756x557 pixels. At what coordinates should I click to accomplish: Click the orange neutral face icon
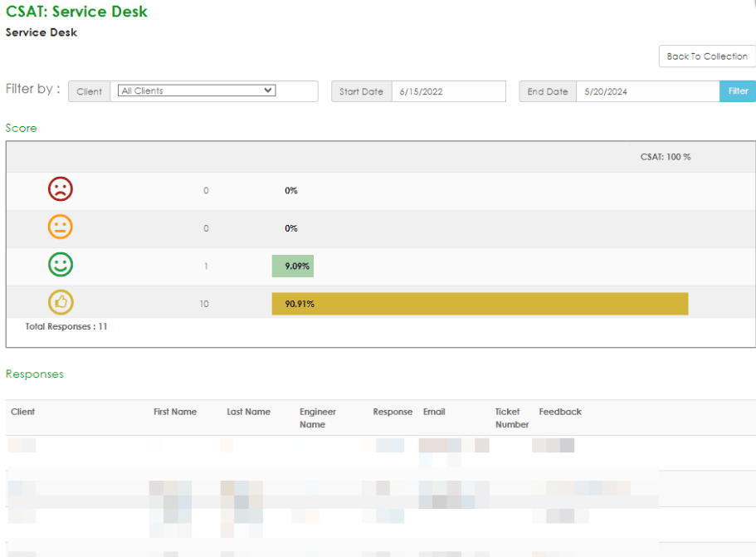click(61, 227)
